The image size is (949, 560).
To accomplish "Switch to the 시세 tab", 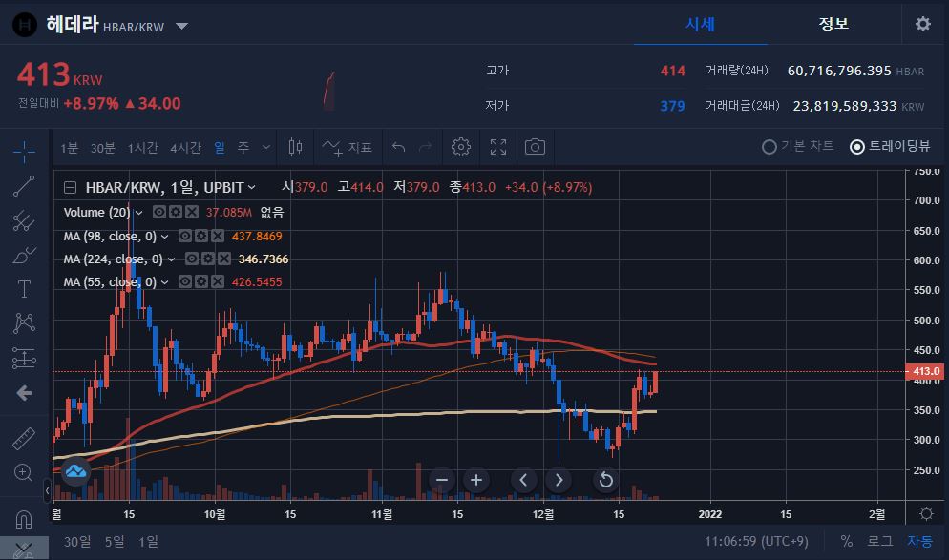I will [x=700, y=24].
